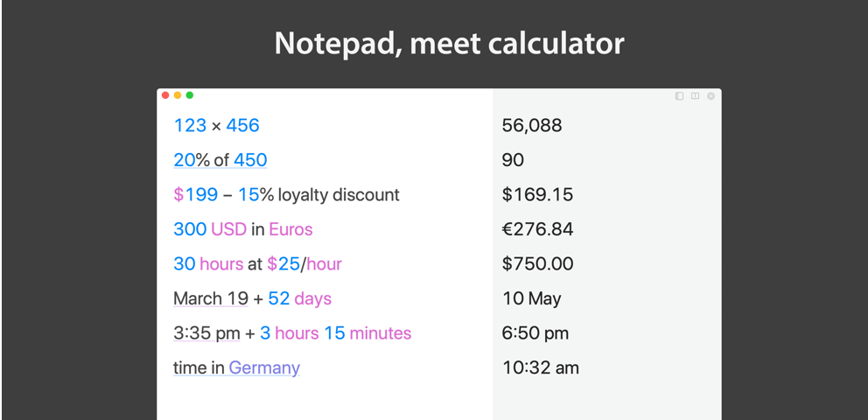Select the $750.00 result

tap(537, 264)
